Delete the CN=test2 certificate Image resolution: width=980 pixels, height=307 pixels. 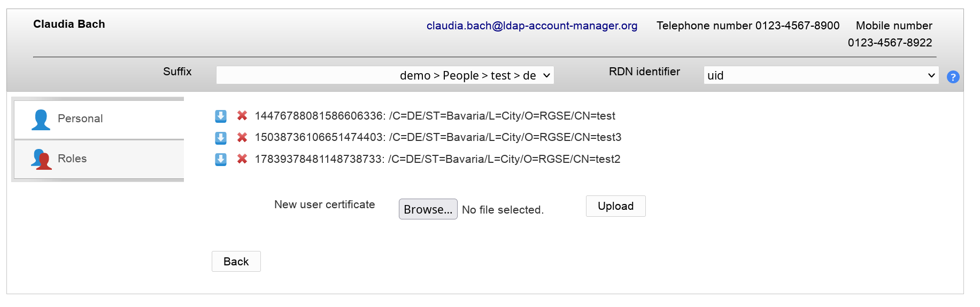[x=242, y=159]
